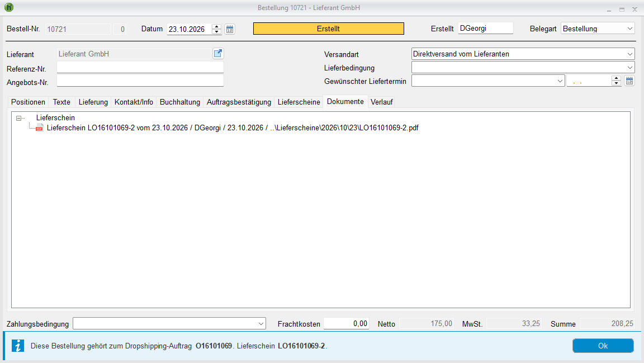
Task: Show the Verlauf tab
Action: [x=382, y=102]
